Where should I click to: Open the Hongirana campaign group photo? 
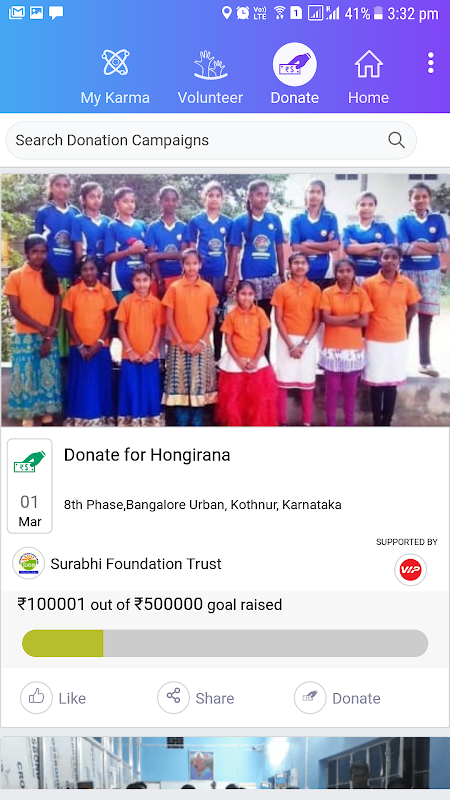click(x=225, y=300)
